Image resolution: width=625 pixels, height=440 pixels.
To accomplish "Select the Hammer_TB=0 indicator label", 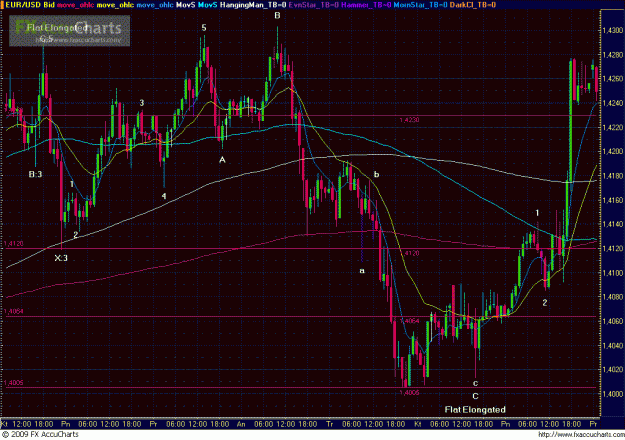I will pos(366,5).
